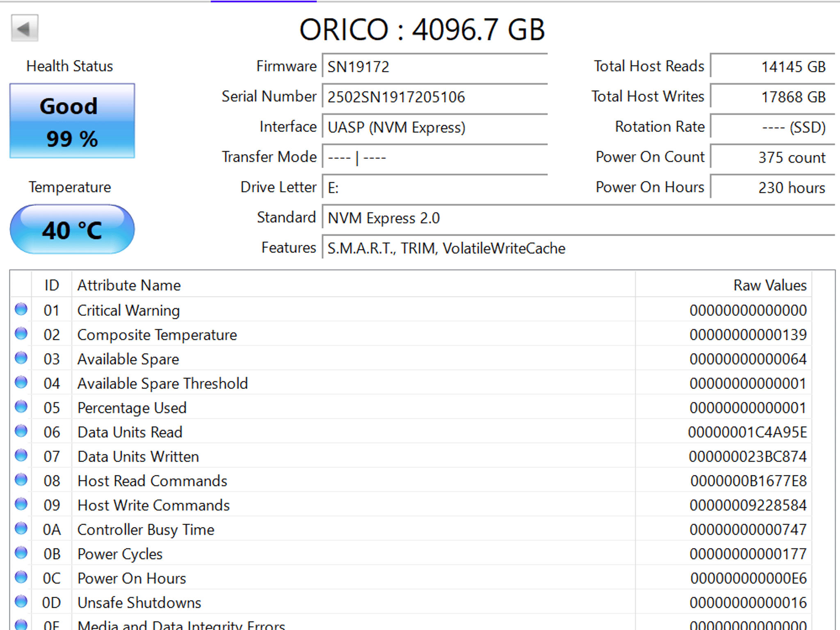Click raw value 0000000000016
The height and width of the screenshot is (630, 840).
pos(748,603)
